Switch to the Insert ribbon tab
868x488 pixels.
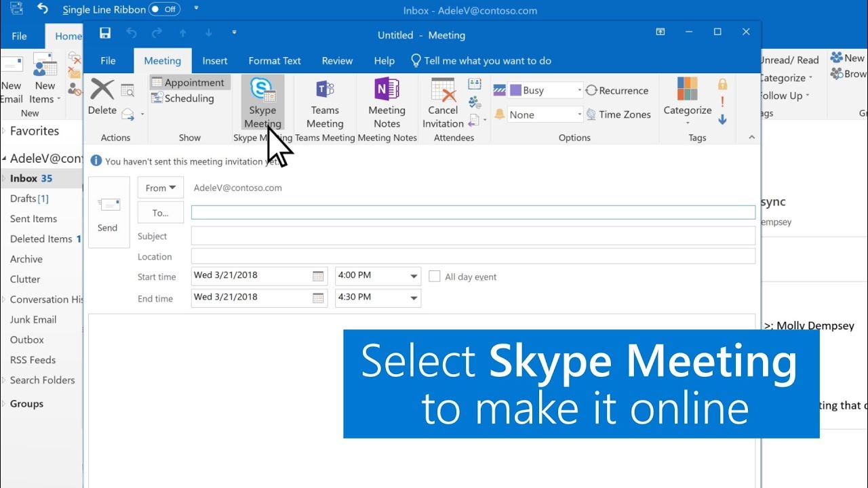coord(215,60)
